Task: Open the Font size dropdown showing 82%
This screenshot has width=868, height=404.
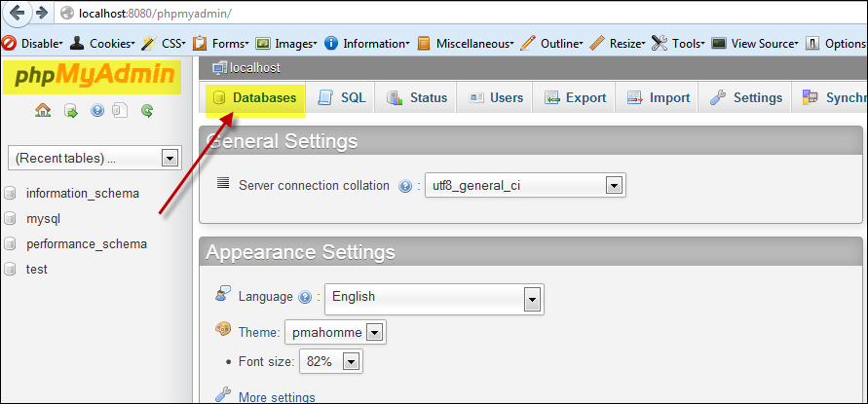Action: [331, 361]
